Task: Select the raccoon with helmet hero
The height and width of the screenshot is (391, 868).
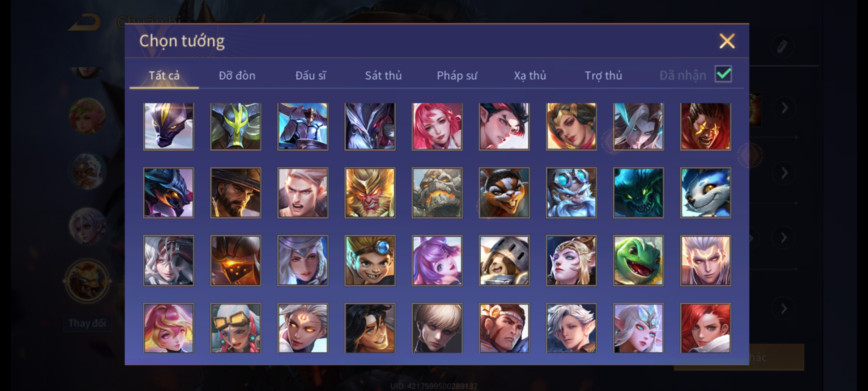Action: click(x=504, y=261)
